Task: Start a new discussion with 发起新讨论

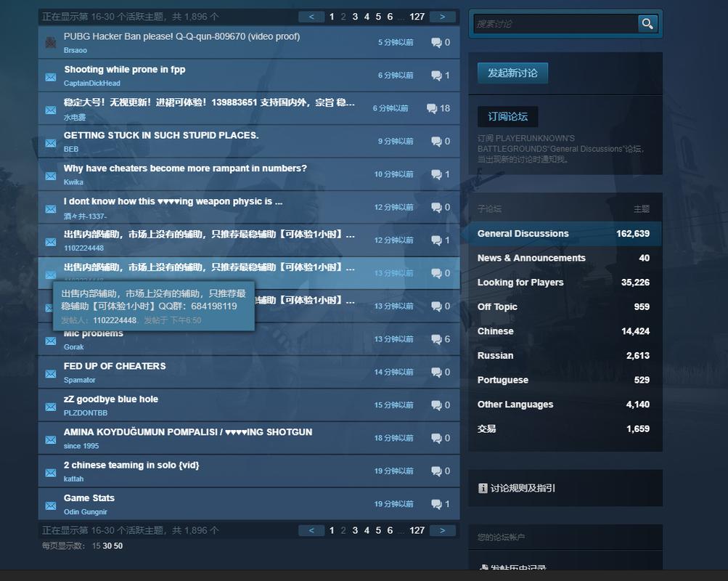Action: coord(512,73)
